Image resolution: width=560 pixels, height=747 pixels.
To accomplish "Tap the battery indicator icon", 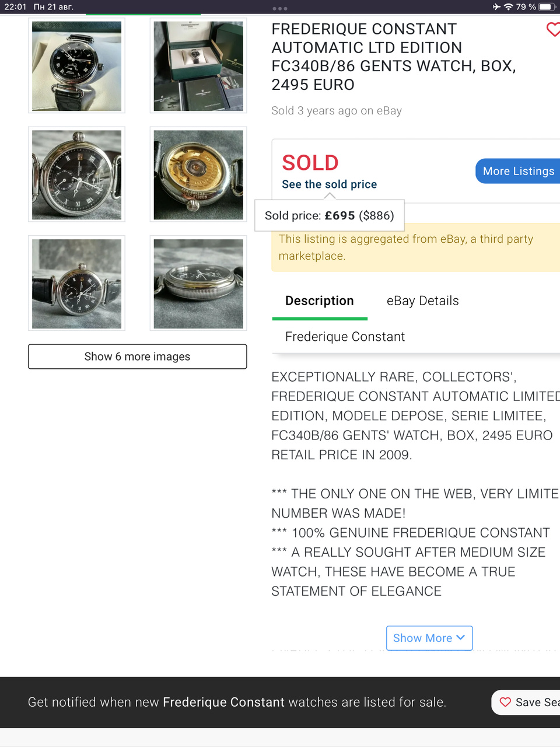I will [546, 7].
